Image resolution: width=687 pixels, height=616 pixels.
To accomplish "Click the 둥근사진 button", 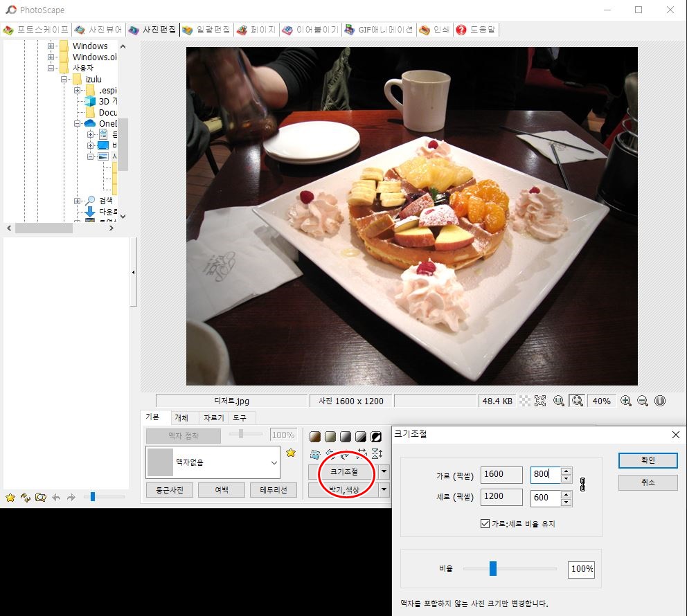I will (170, 490).
